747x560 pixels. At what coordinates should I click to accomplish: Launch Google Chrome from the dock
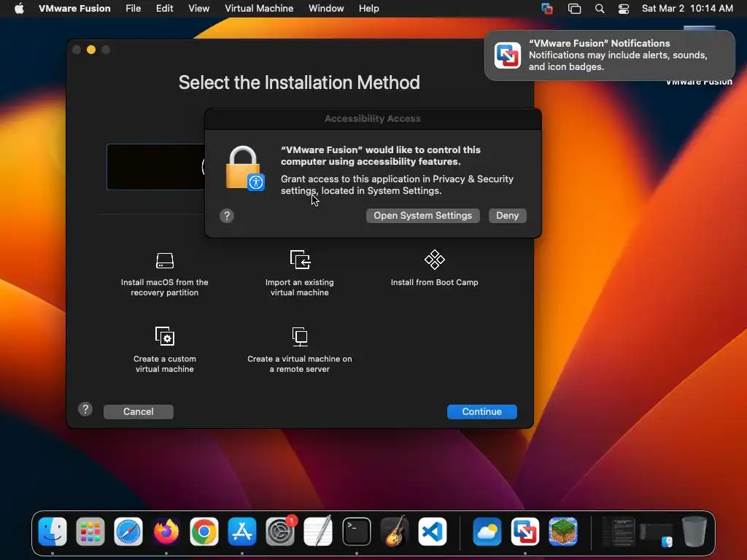tap(204, 532)
